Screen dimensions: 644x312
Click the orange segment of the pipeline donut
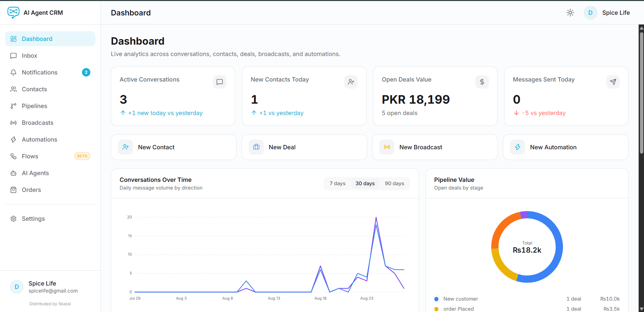click(502, 225)
